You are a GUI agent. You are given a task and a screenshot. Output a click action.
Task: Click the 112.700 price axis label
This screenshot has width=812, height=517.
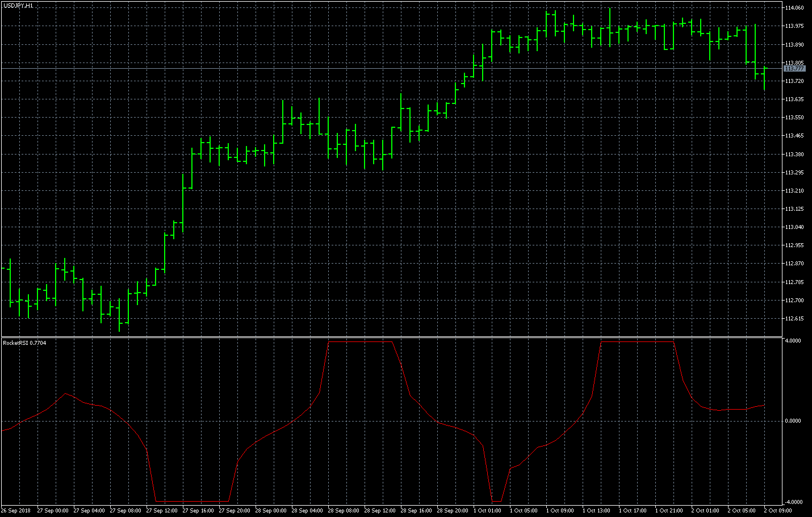coord(794,300)
